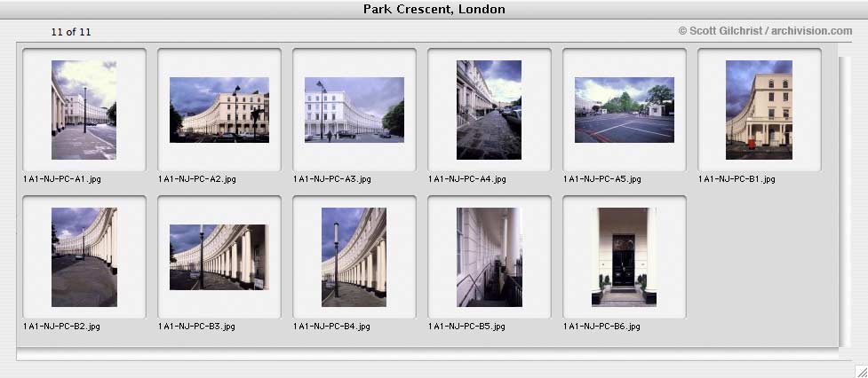Select thumbnail 1A1-NJ-PC-B3 column row
The width and height of the screenshot is (868, 378).
coord(219,257)
